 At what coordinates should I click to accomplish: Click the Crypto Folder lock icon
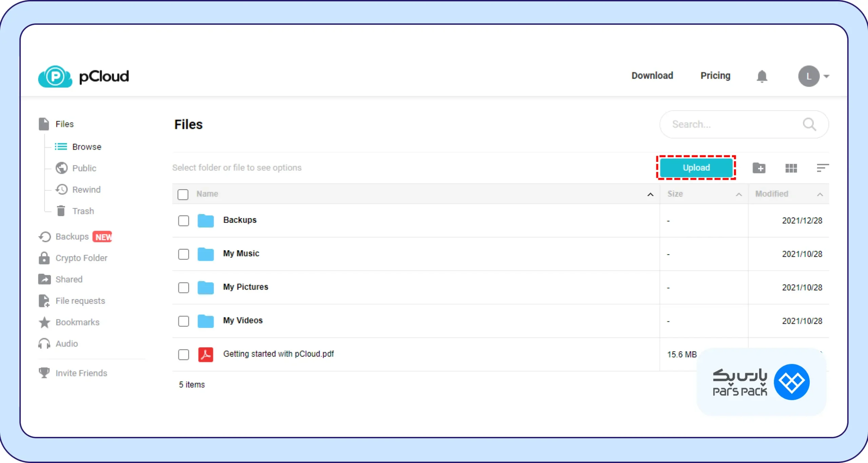coord(44,258)
